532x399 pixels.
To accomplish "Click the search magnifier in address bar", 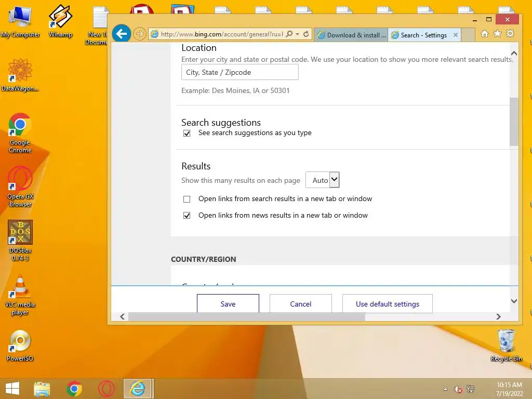I will [289, 34].
